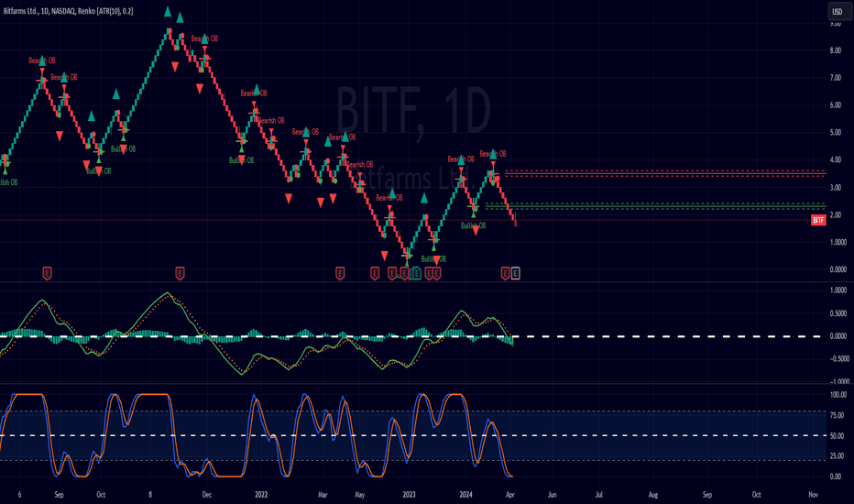This screenshot has height=504, width=854.
Task: Select Jun on the time axis
Action: (552, 495)
